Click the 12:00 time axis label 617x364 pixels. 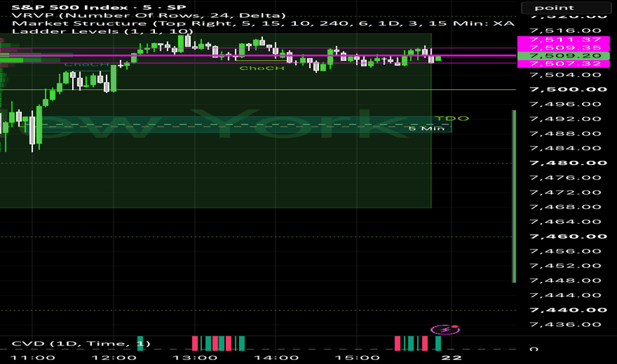pos(114,357)
